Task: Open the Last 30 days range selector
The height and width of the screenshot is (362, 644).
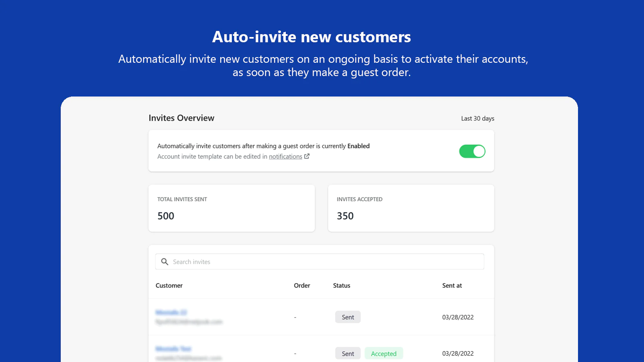Action: [x=477, y=119]
